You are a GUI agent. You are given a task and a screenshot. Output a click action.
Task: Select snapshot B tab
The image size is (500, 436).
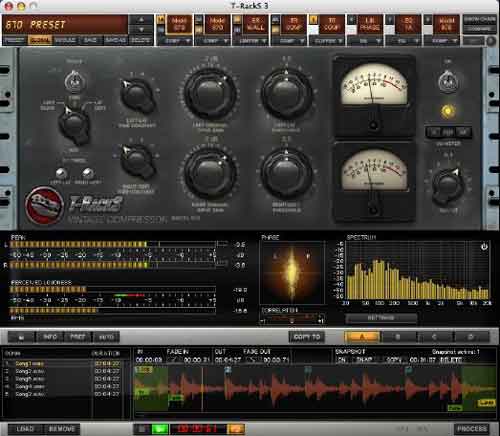(x=398, y=337)
